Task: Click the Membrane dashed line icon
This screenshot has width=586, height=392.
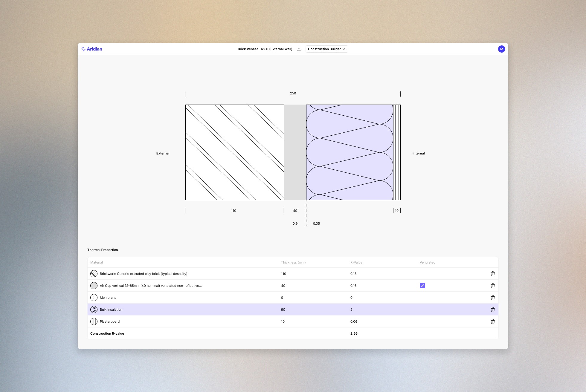Action: pyautogui.click(x=94, y=298)
